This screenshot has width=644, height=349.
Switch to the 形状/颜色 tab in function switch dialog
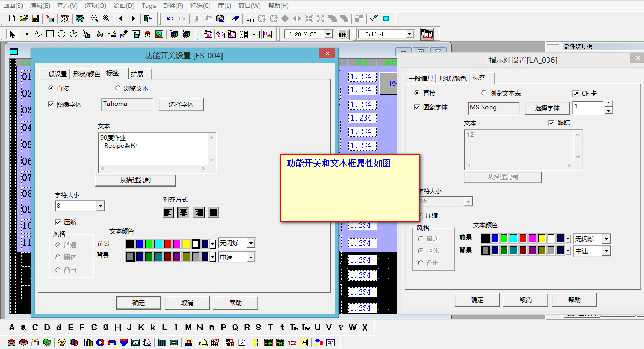pos(86,74)
